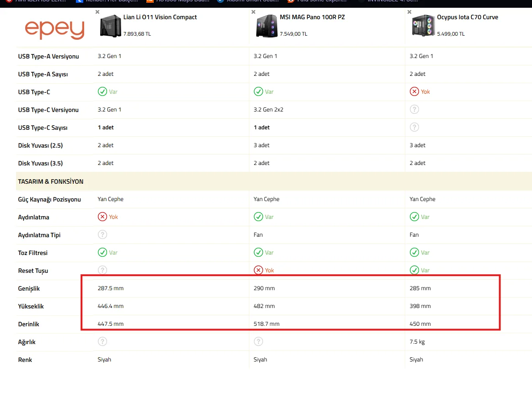Click the Lian Li depth value 447.5 mm

coord(111,324)
